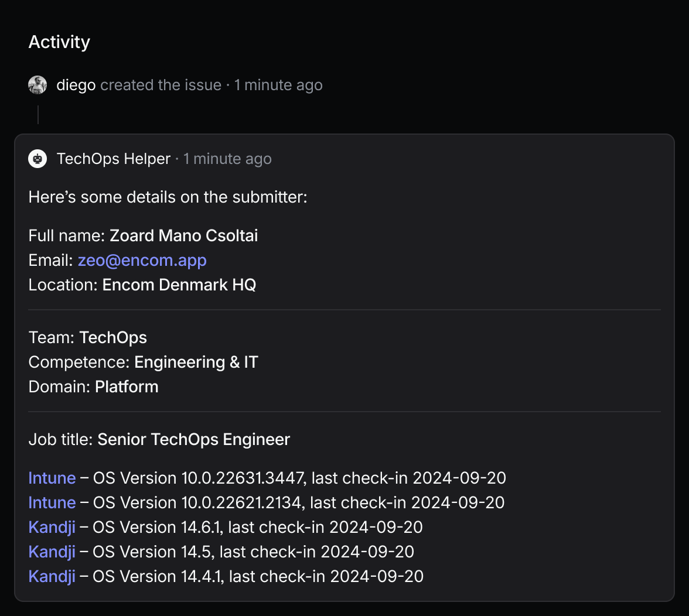This screenshot has width=689, height=616.
Task: Select the Full name value Zoard Mano Csoltai
Action: point(184,235)
